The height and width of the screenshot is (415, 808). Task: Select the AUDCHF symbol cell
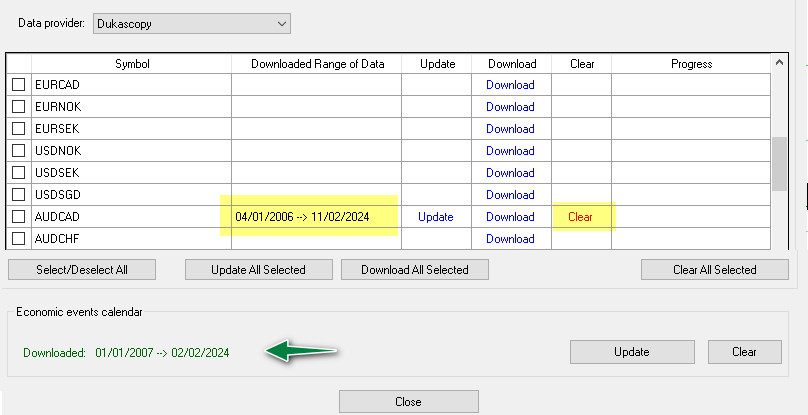(131, 239)
